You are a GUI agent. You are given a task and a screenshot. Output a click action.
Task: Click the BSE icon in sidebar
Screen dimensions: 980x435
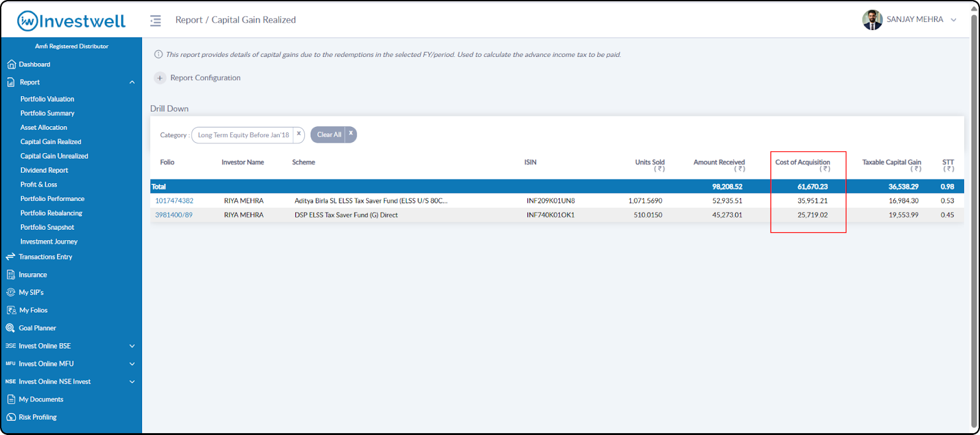(x=10, y=346)
